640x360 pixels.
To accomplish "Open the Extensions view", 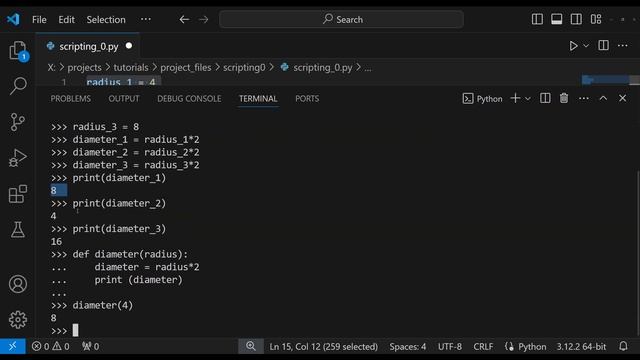I will click(18, 194).
